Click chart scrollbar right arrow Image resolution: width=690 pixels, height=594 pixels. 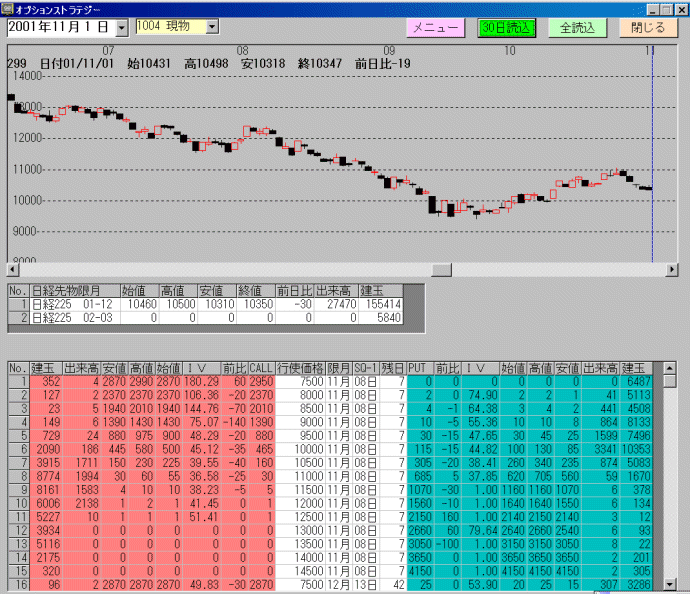672,269
